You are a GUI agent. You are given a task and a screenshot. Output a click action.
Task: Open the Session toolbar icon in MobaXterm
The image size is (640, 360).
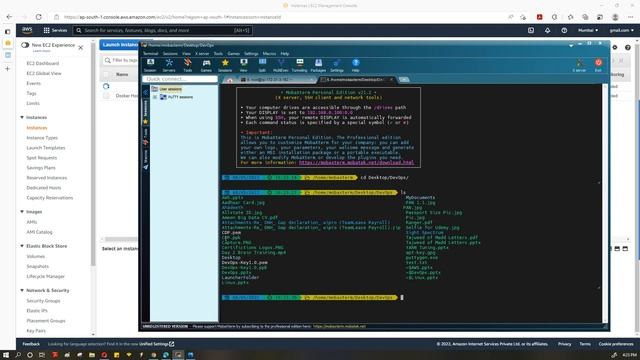pos(150,65)
